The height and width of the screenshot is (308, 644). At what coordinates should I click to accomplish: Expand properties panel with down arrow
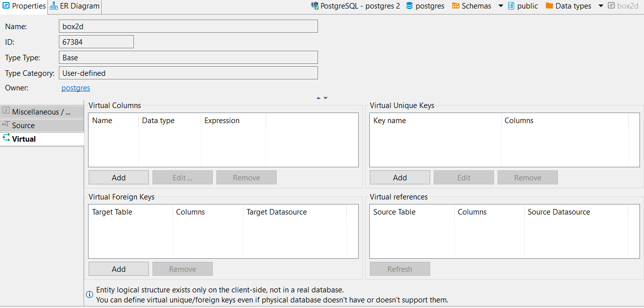coord(326,98)
